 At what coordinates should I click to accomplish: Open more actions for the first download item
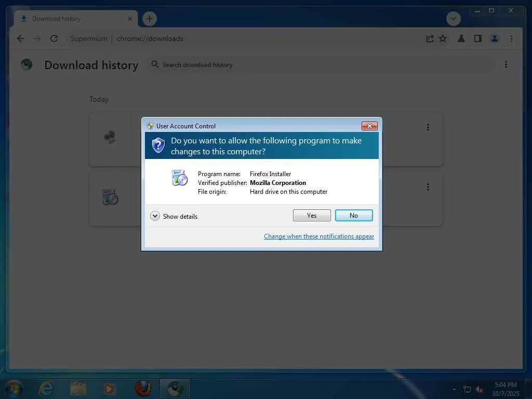pyautogui.click(x=428, y=127)
